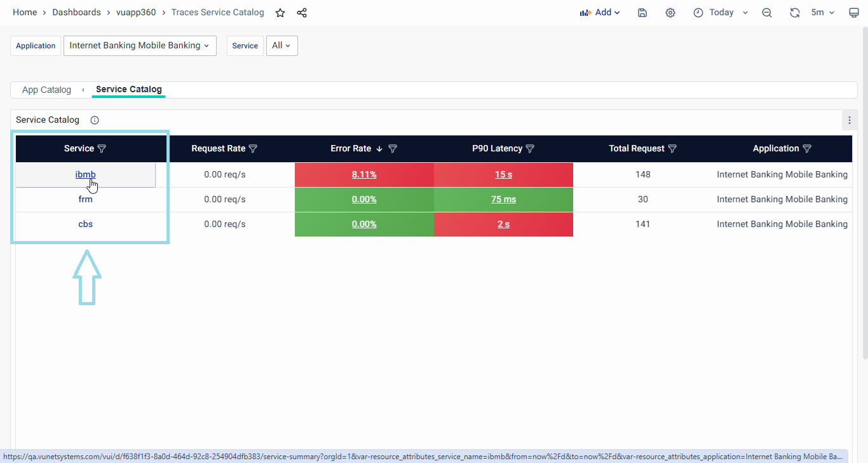
Task: Click the 8.11% error rate cell
Action: pos(364,175)
